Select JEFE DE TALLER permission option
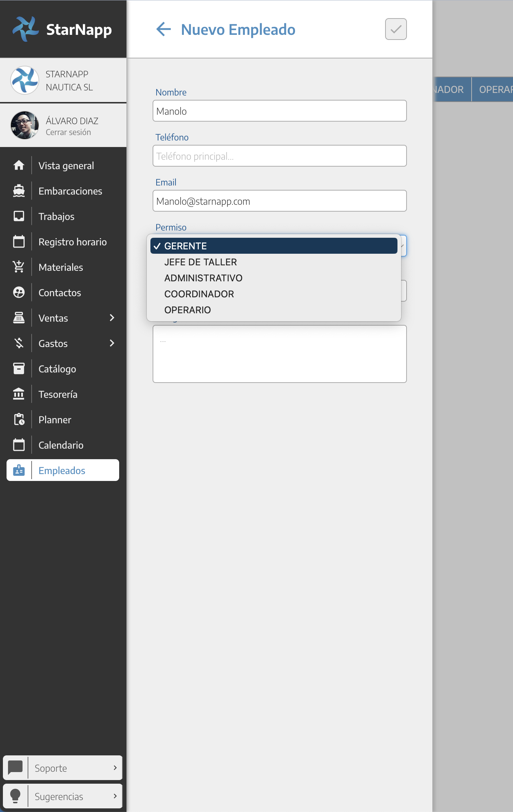Viewport: 513px width, 812px height. pos(201,262)
